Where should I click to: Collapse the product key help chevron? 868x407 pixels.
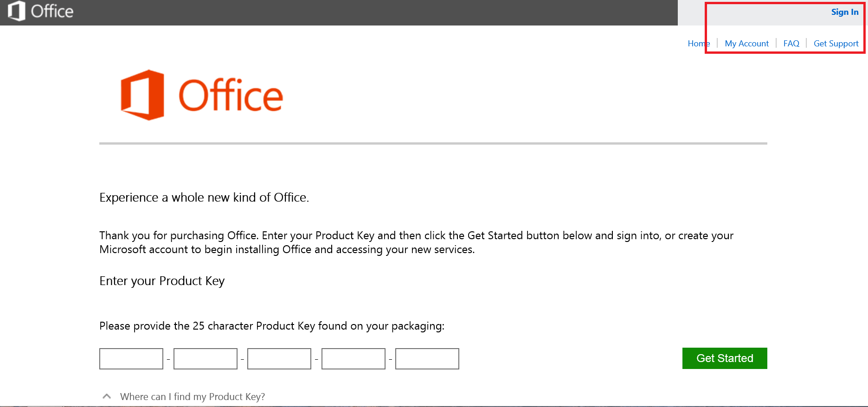[x=107, y=396]
